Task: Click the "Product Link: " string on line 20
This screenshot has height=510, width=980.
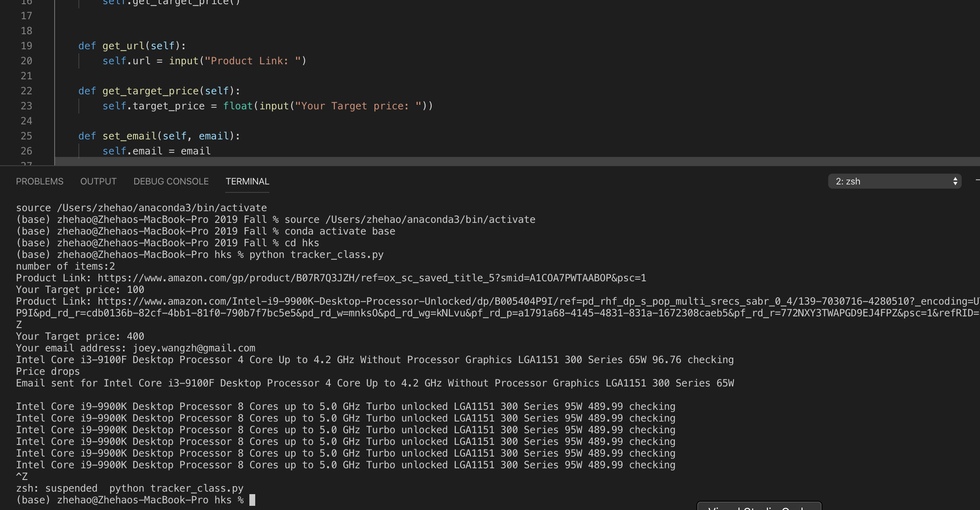Action: [x=252, y=61]
